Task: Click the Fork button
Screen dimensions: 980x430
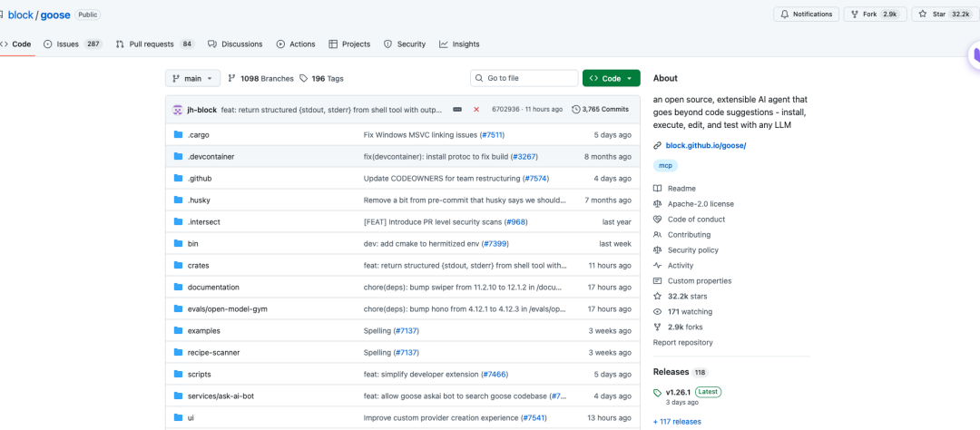Action: pos(875,15)
